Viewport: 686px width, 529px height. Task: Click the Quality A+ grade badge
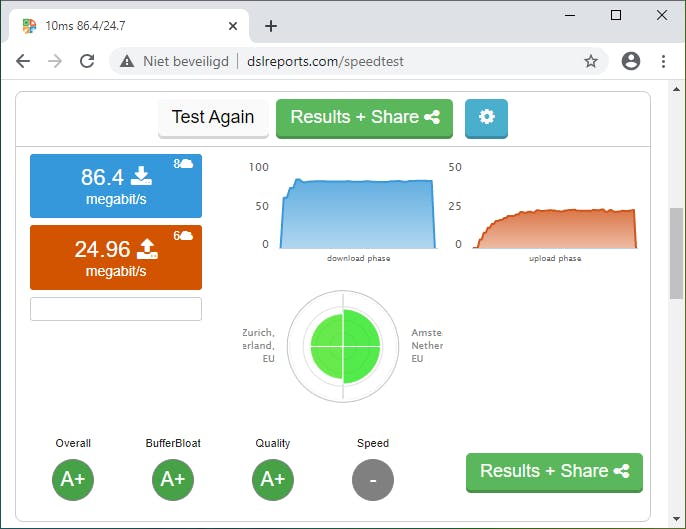pos(273,480)
